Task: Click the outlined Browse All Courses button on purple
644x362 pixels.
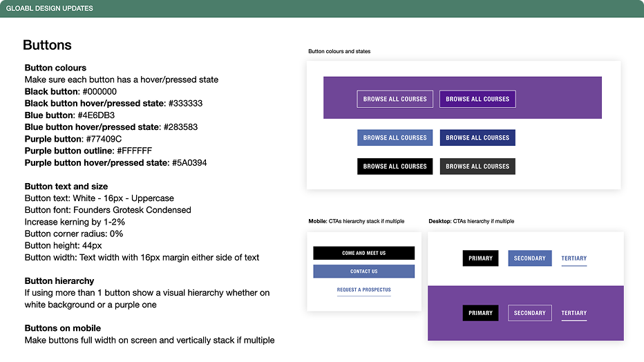Action: coord(395,99)
